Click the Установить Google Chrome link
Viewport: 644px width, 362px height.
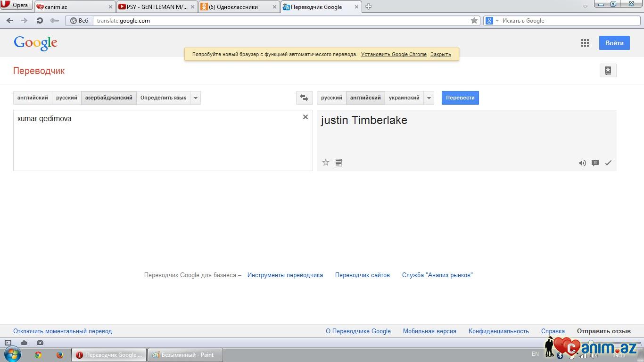click(394, 54)
